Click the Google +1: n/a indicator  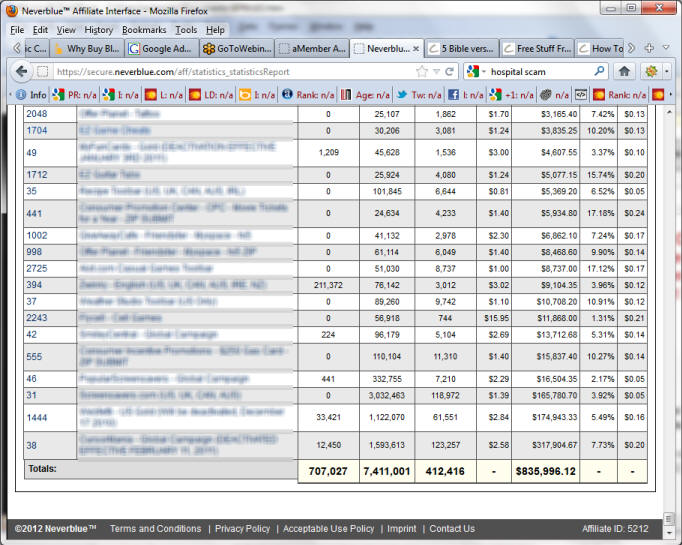512,95
